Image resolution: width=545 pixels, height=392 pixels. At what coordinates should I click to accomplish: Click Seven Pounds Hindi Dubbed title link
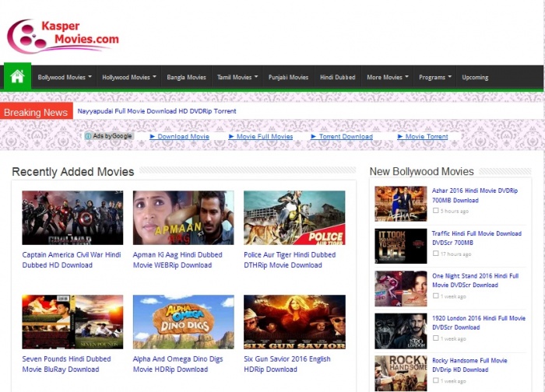[x=66, y=364]
